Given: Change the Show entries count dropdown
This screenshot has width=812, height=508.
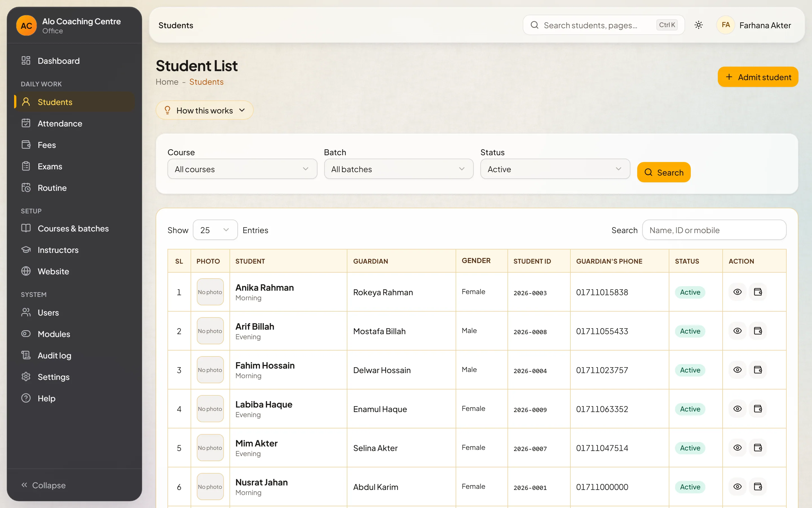Looking at the screenshot, I should [x=215, y=230].
